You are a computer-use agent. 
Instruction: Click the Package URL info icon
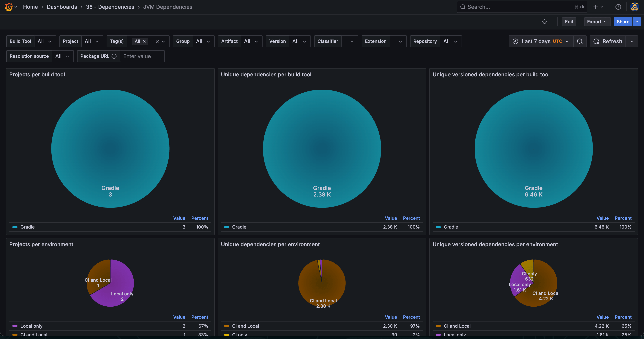[x=114, y=56]
